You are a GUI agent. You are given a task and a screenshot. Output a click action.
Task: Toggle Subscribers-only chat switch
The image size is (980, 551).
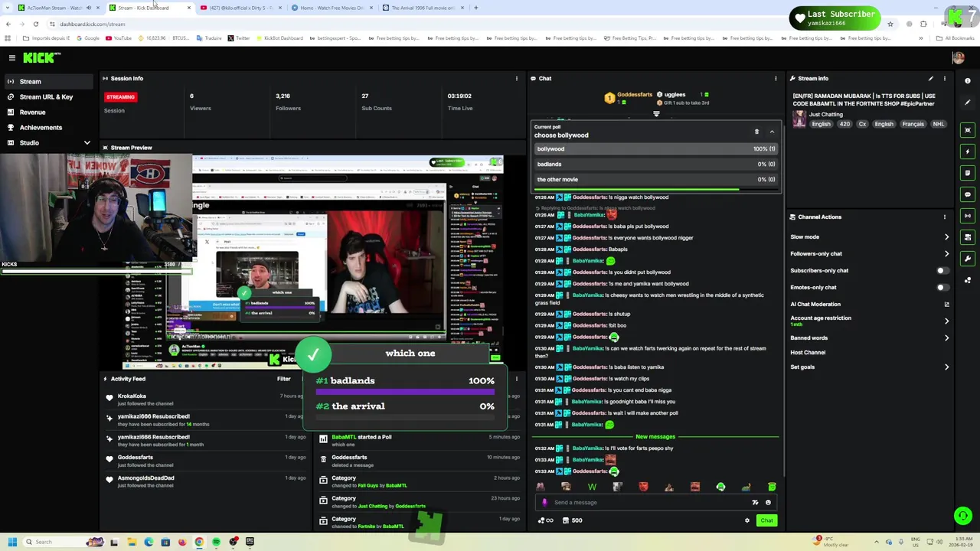click(x=942, y=270)
